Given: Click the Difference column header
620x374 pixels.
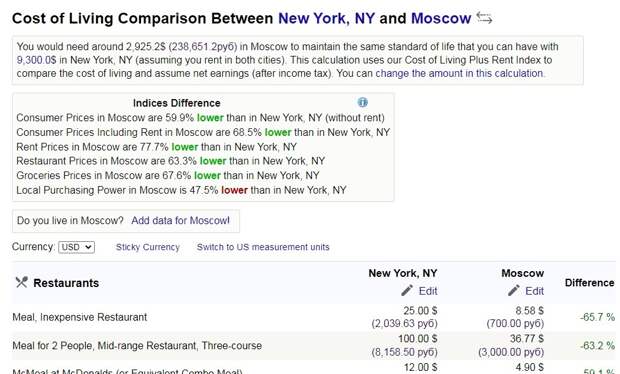Looking at the screenshot, I should (x=589, y=283).
